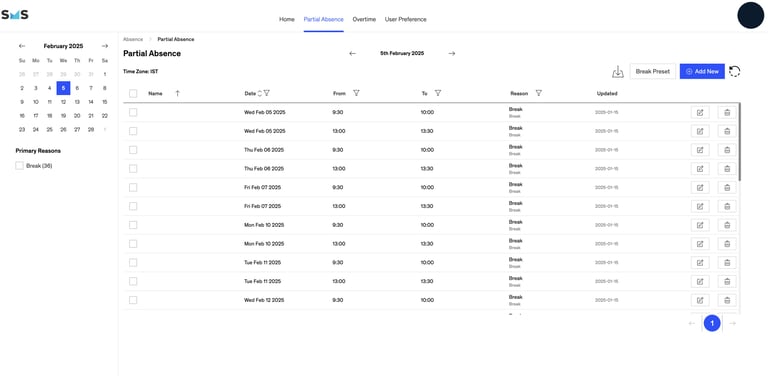Open the To column filter dropdown
768x376 pixels.
pyautogui.click(x=438, y=93)
